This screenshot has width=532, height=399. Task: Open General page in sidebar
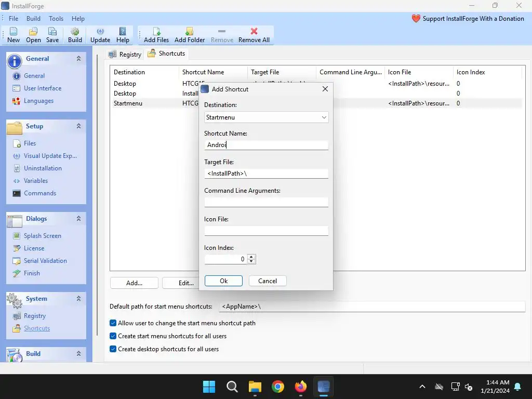click(34, 76)
